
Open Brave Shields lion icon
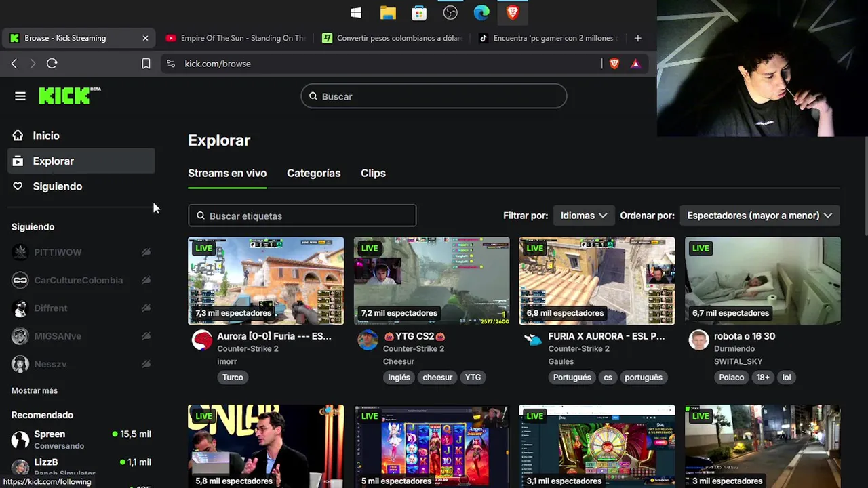click(614, 63)
